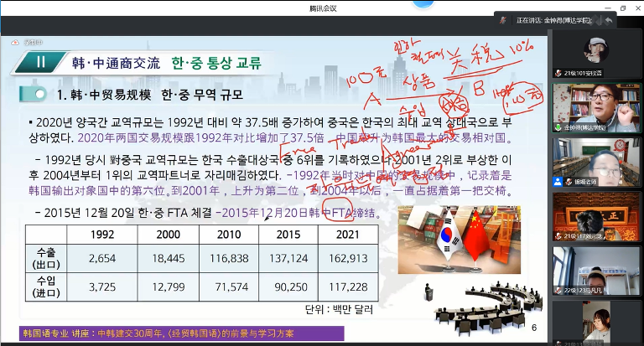The width and height of the screenshot is (644, 346).
Task: Close the Tencent Meeting window
Action: pyautogui.click(x=636, y=7)
